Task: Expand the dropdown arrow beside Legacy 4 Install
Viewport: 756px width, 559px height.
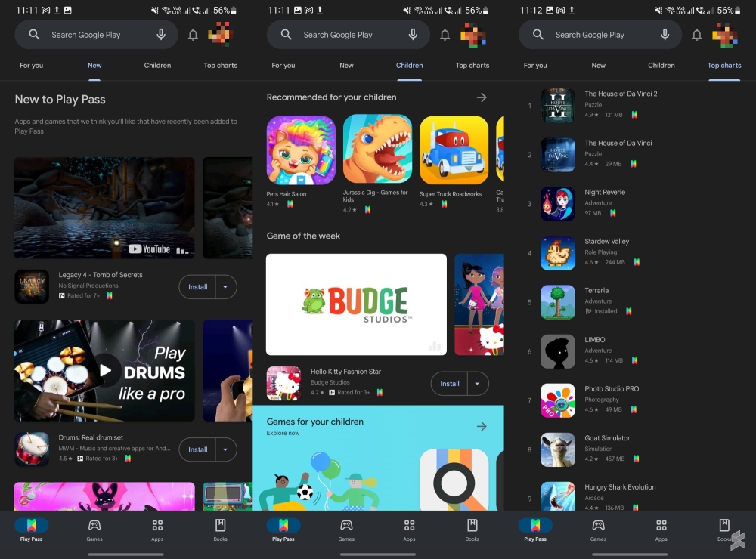Action: [225, 287]
